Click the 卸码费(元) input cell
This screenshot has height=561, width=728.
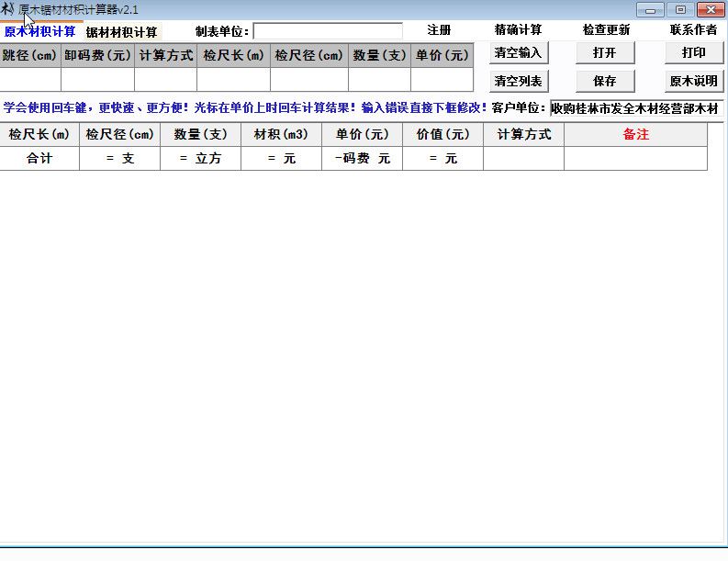[98, 80]
